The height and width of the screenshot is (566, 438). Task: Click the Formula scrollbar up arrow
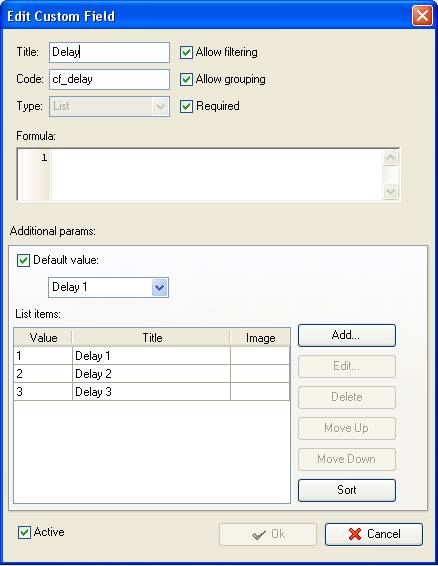tap(390, 158)
